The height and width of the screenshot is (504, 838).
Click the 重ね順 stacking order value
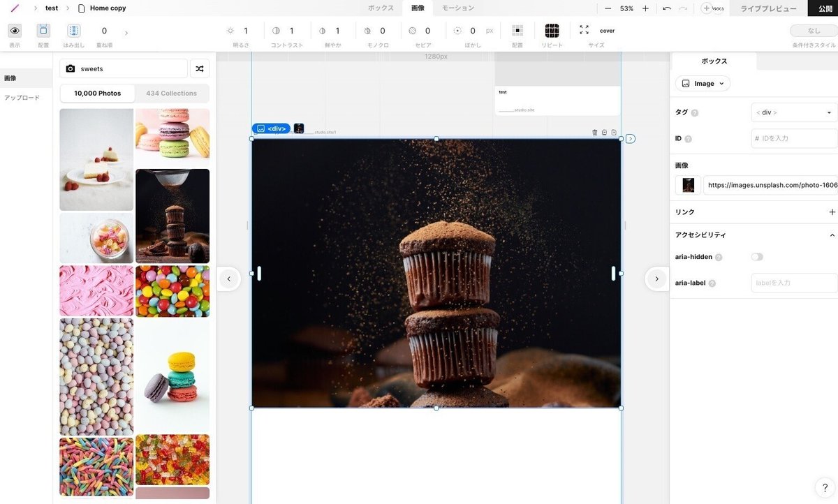coord(104,31)
